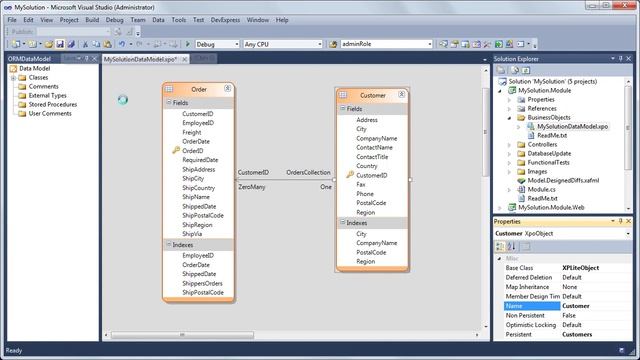This screenshot has width=640, height=360.
Task: Click the Name property row
Action: (x=568, y=306)
